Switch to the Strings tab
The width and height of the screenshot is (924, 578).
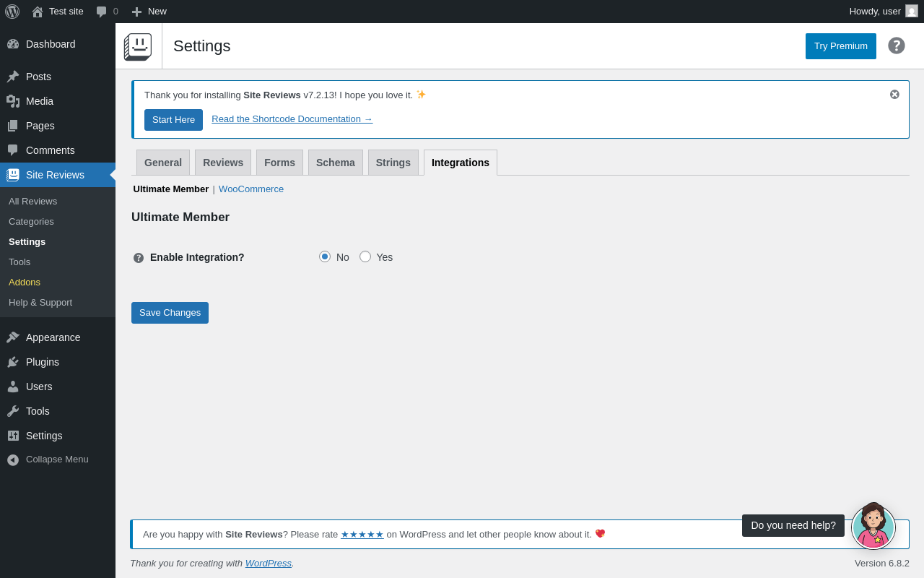[393, 163]
